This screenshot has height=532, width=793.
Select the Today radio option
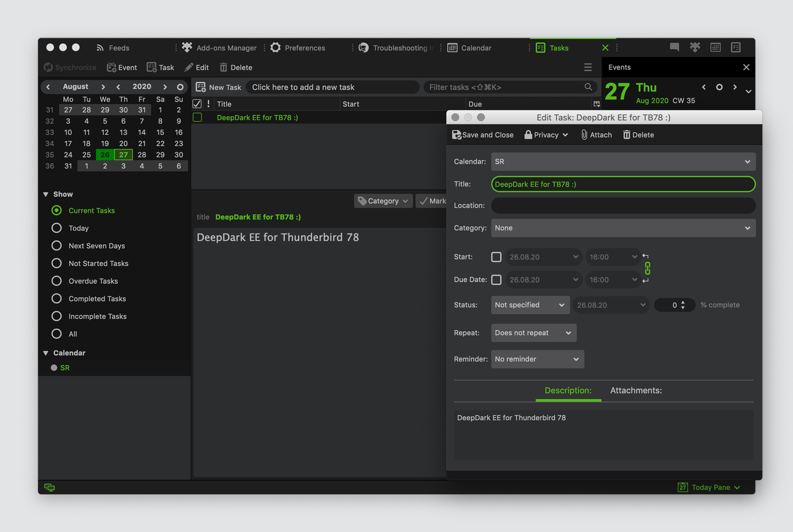click(x=57, y=228)
